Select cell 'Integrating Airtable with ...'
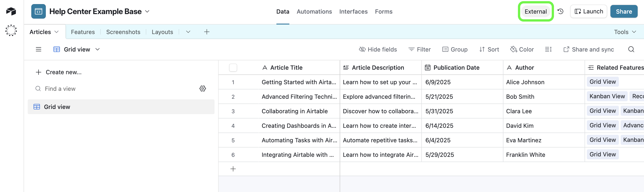This screenshot has height=192, width=644. pos(299,155)
